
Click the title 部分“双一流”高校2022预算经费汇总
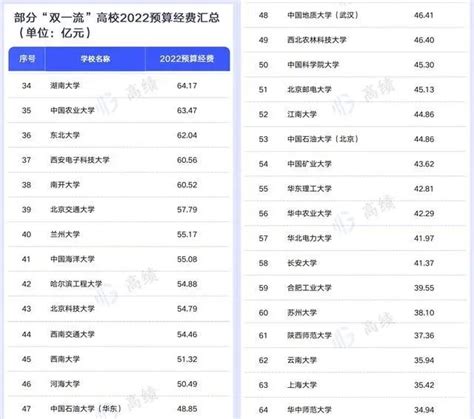point(117,18)
